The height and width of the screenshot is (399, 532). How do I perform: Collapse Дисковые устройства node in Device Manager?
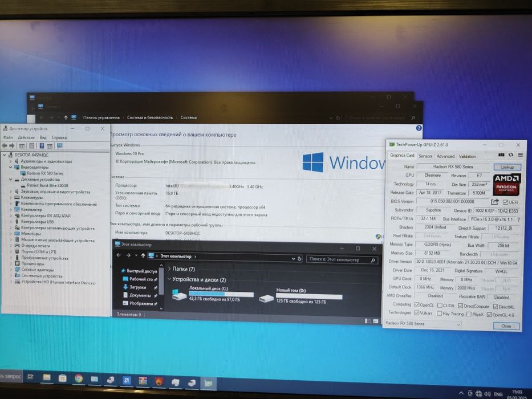point(10,179)
